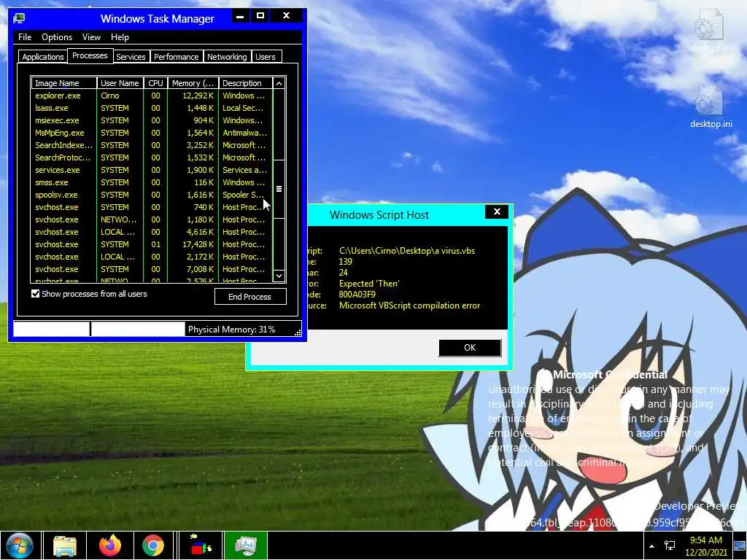This screenshot has width=747, height=560.
Task: Switch to the Performance tab
Action: pyautogui.click(x=176, y=57)
